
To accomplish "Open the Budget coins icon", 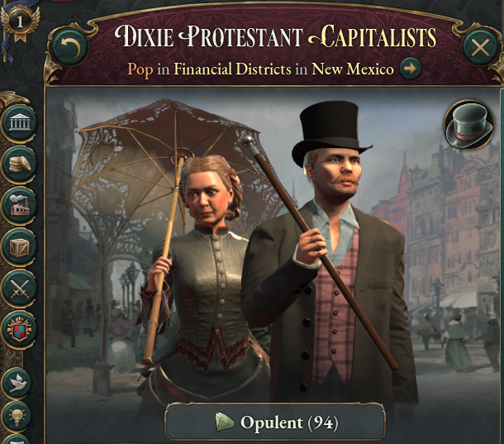I will [x=19, y=164].
